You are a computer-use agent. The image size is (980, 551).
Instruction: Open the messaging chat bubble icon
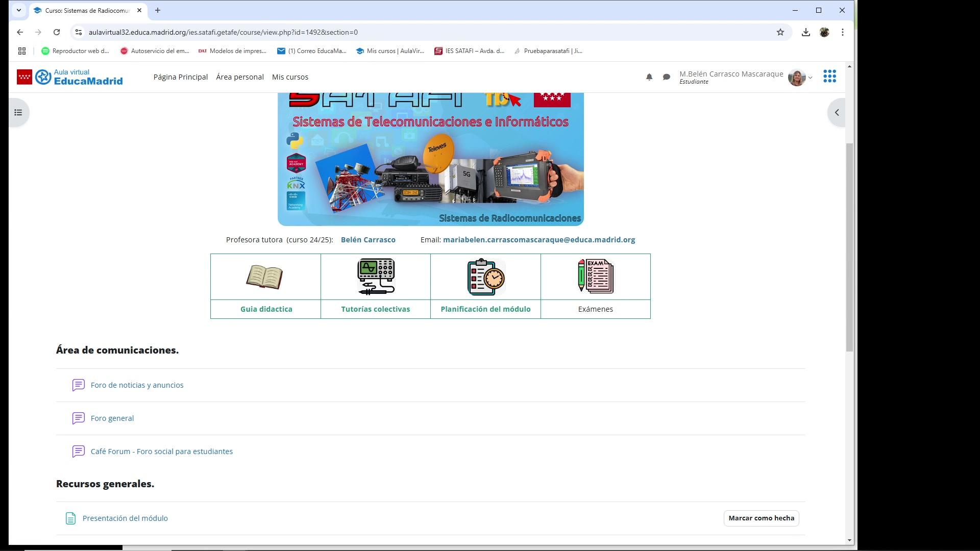click(667, 77)
